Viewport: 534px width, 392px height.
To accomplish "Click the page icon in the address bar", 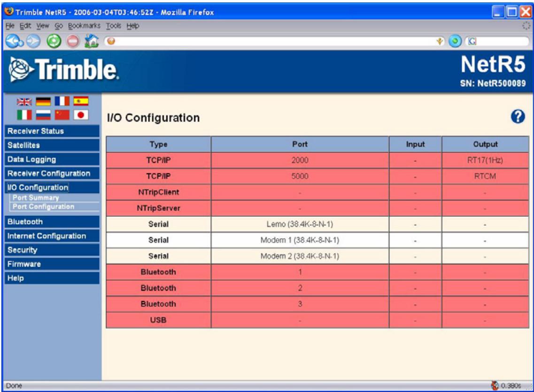I will coord(111,41).
